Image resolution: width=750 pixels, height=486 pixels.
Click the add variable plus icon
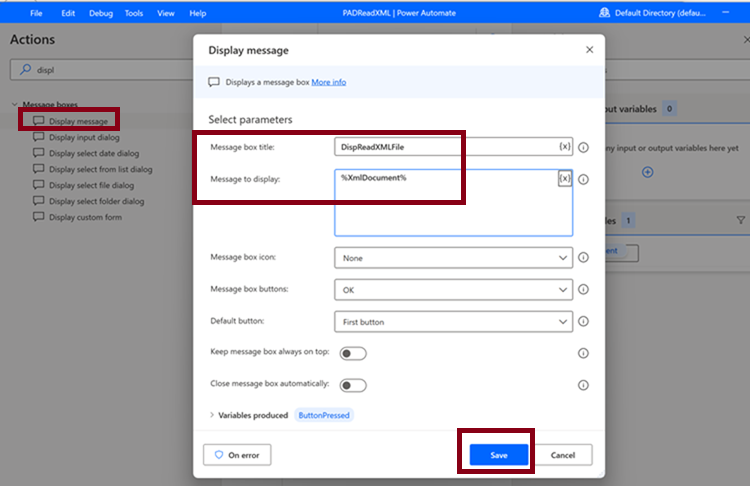point(648,172)
